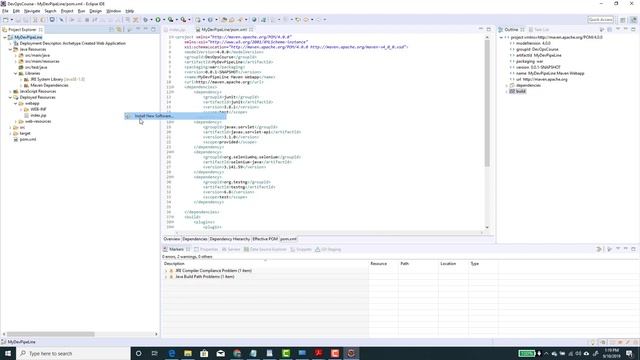The image size is (640, 360).
Task: Expand the Java Build Path Problems entry
Action: click(x=166, y=277)
